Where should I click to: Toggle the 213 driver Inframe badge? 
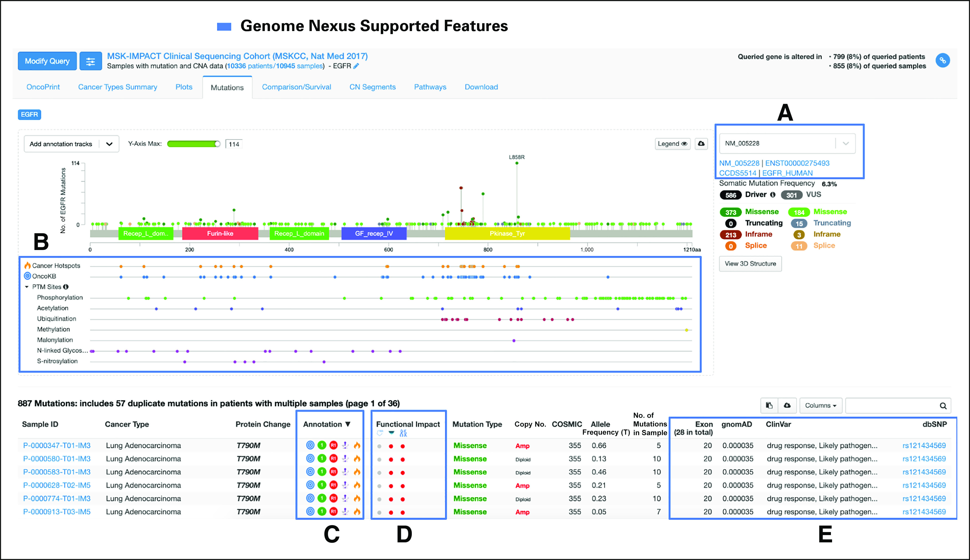click(x=730, y=235)
